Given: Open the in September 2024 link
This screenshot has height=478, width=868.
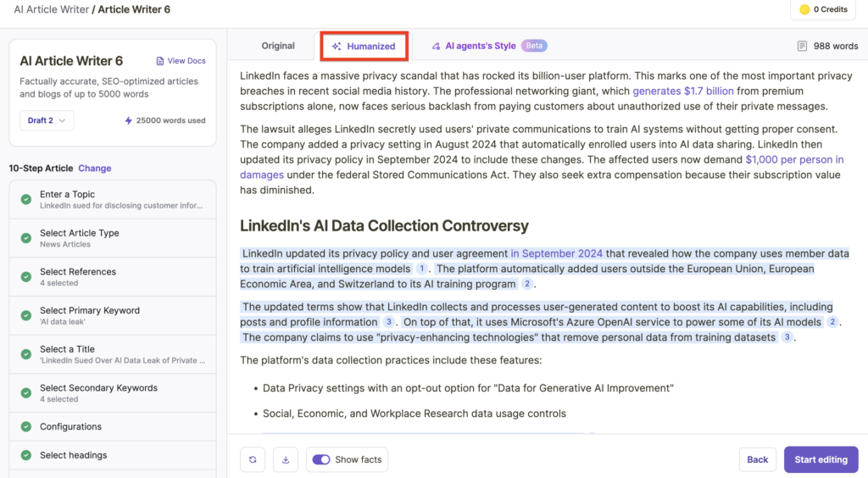Looking at the screenshot, I should pos(556,253).
